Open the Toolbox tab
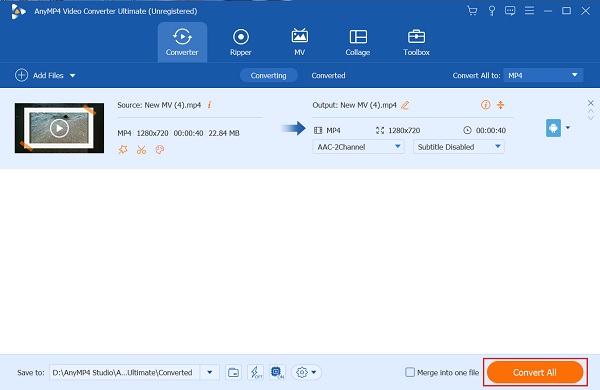 coord(416,42)
